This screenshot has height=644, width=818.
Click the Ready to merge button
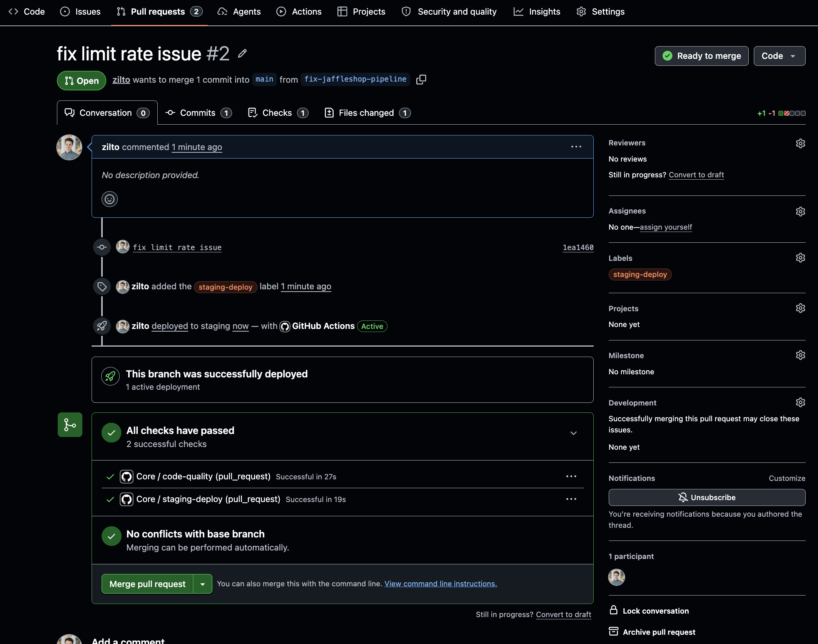click(x=701, y=56)
